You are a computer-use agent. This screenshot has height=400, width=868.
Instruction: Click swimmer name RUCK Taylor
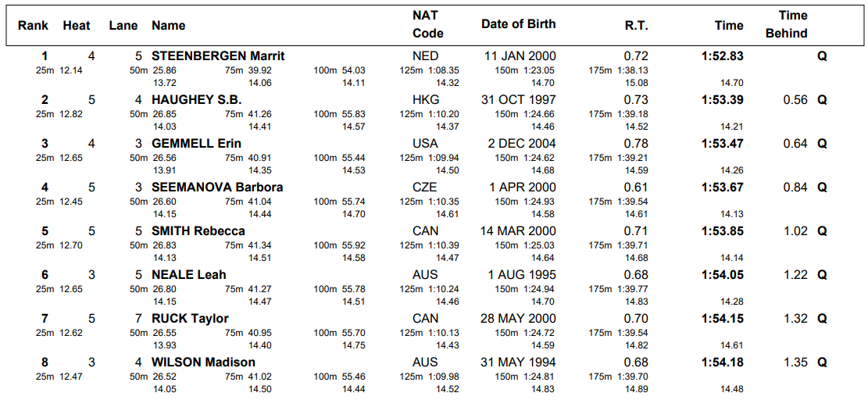190,319
